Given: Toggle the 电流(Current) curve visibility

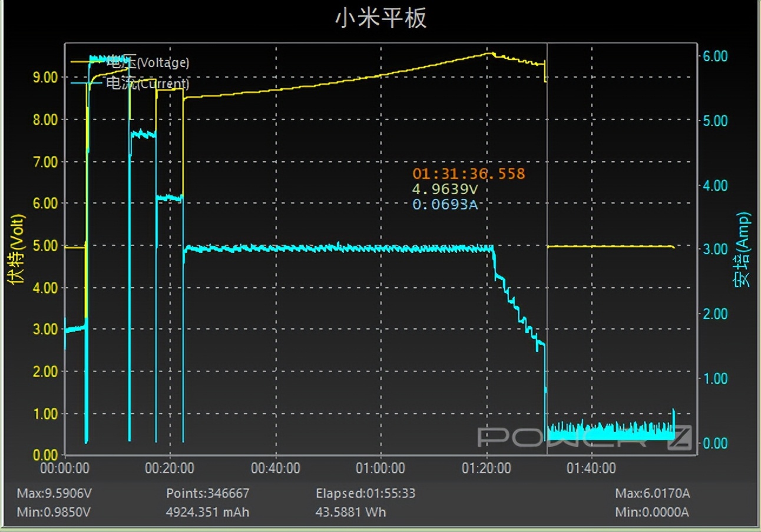Looking at the screenshot, I should (146, 84).
